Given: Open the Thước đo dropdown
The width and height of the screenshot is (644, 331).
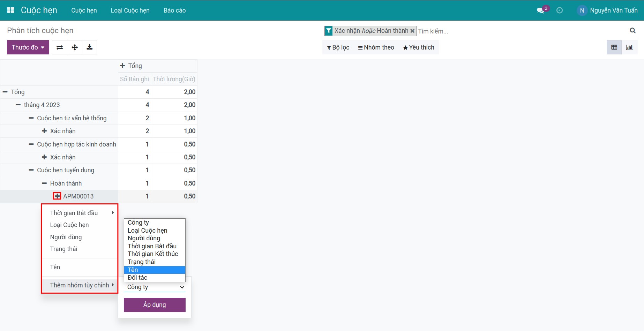Looking at the screenshot, I should pyautogui.click(x=28, y=47).
